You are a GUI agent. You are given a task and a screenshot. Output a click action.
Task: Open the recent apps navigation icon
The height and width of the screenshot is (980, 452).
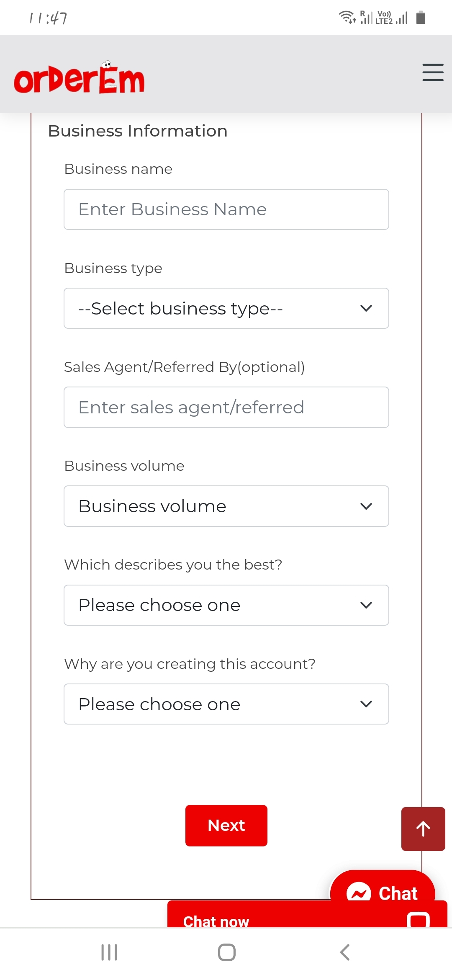pos(109,952)
